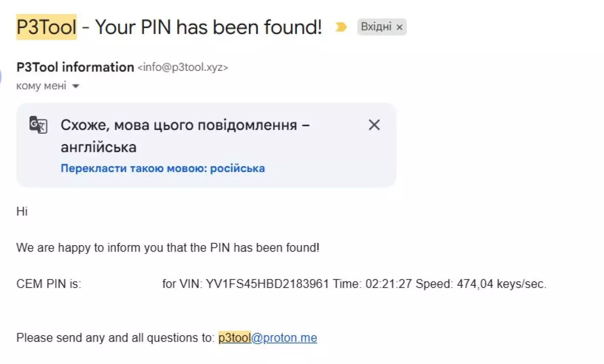
Task: Click the CEM PIN is label
Action: (x=48, y=283)
